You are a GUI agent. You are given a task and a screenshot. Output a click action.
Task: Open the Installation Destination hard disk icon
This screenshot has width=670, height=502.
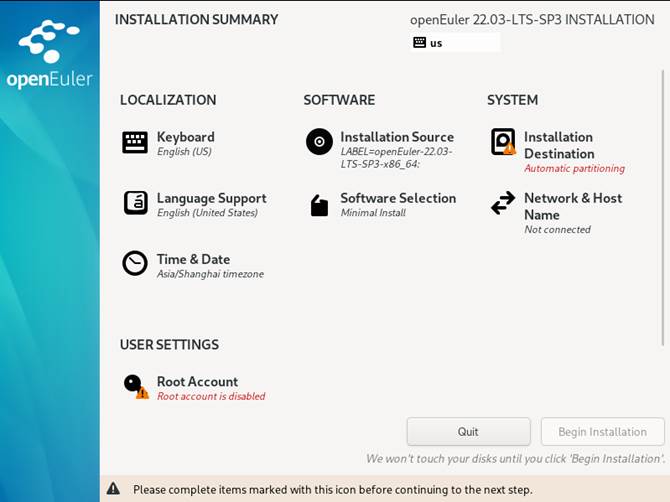503,142
